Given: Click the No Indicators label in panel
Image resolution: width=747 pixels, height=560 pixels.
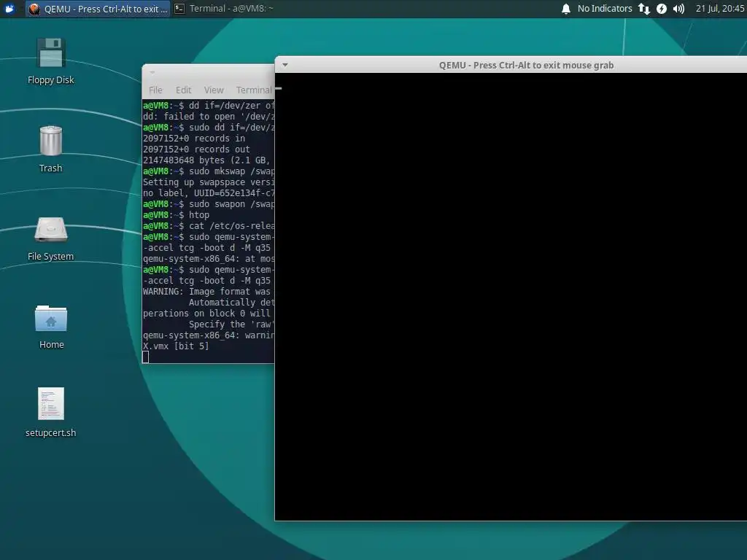Looking at the screenshot, I should 605,9.
